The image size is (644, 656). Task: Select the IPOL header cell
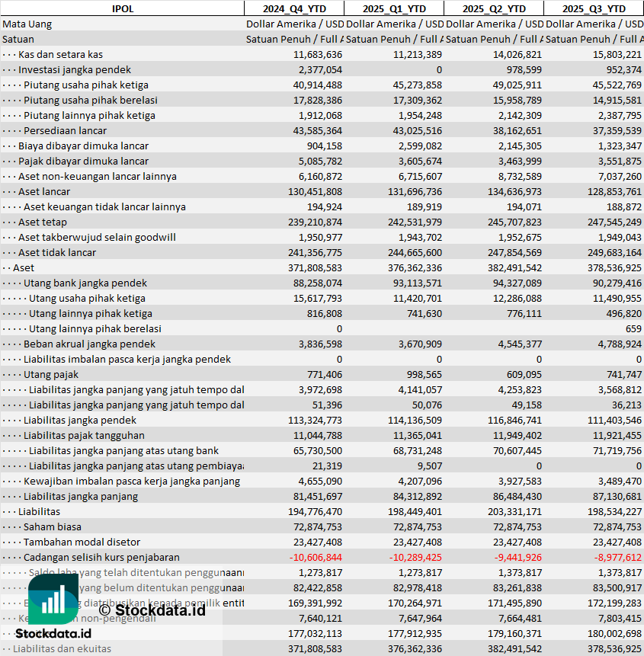pos(122,8)
